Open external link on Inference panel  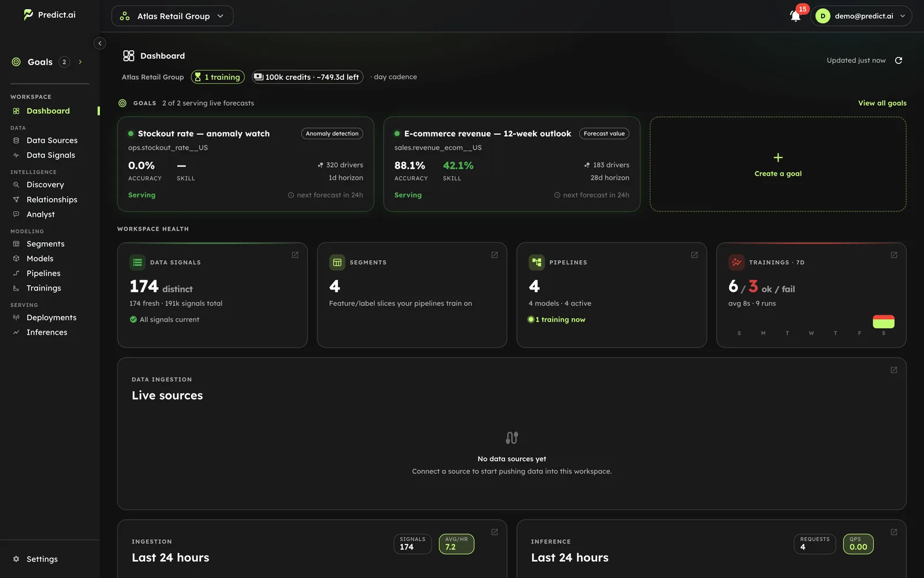pyautogui.click(x=894, y=532)
